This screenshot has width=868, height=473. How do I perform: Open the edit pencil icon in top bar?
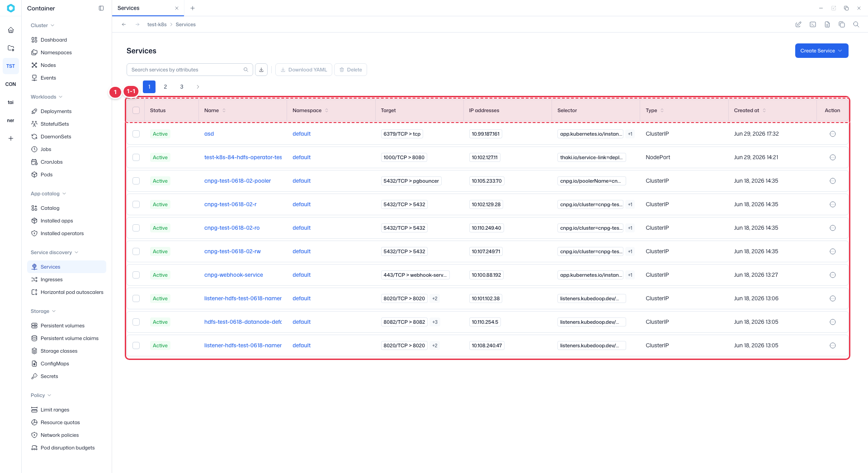(798, 24)
